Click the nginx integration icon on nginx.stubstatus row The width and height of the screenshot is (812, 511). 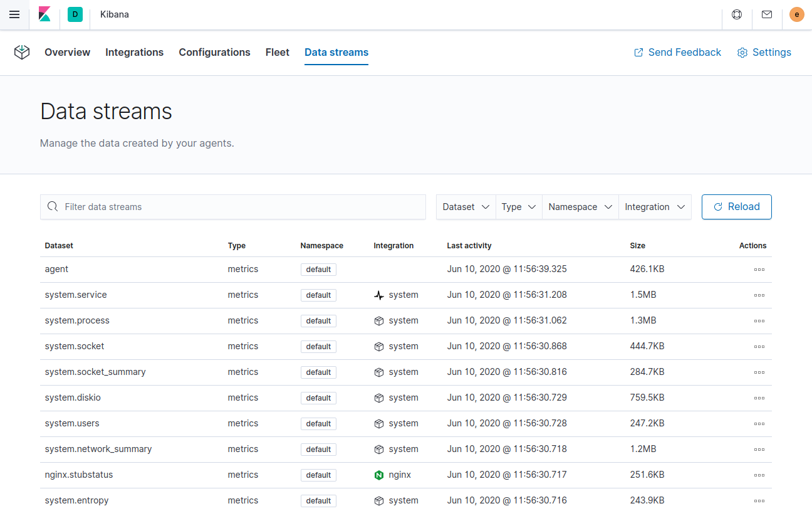click(x=379, y=475)
